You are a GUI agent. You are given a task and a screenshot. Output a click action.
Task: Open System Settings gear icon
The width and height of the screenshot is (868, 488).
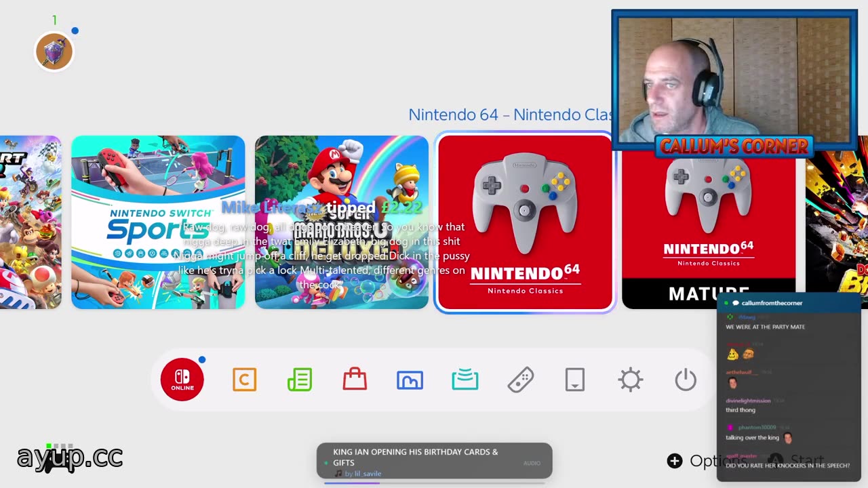(x=631, y=380)
